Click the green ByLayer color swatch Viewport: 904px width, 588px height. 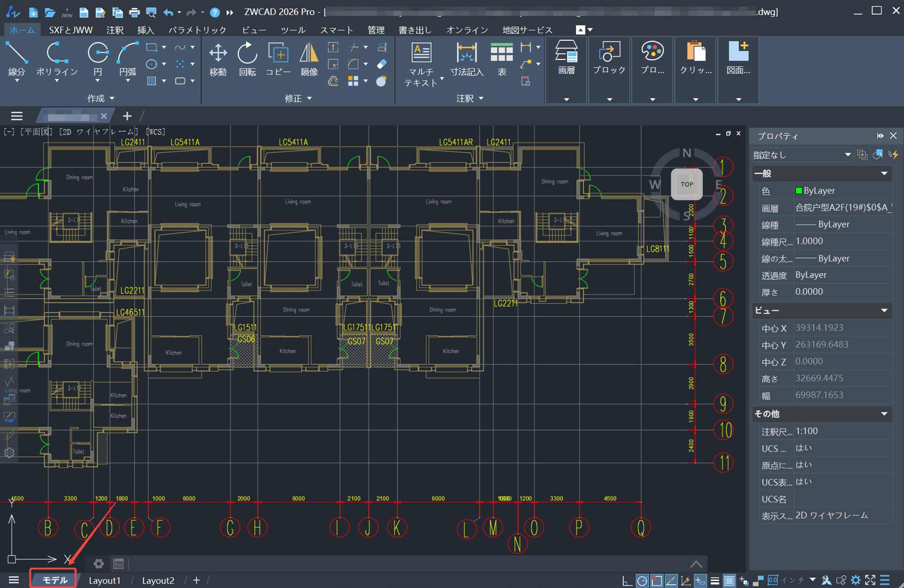(x=799, y=191)
